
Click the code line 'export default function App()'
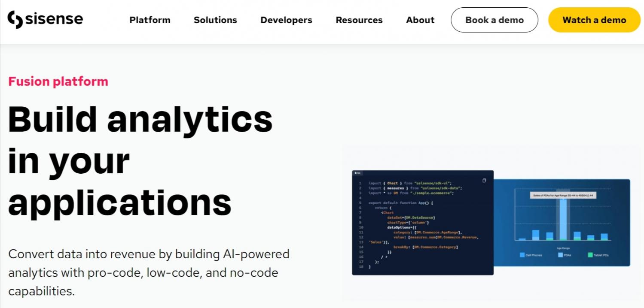401,203
